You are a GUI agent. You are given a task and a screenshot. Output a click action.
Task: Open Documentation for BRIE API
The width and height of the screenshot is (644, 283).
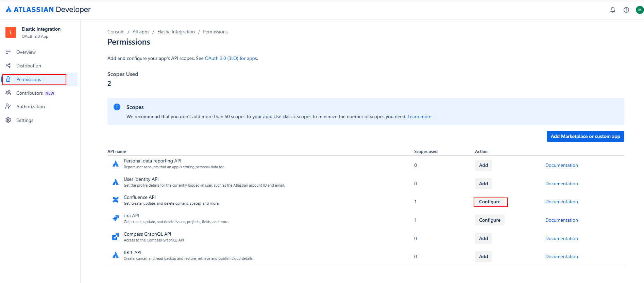[562, 256]
